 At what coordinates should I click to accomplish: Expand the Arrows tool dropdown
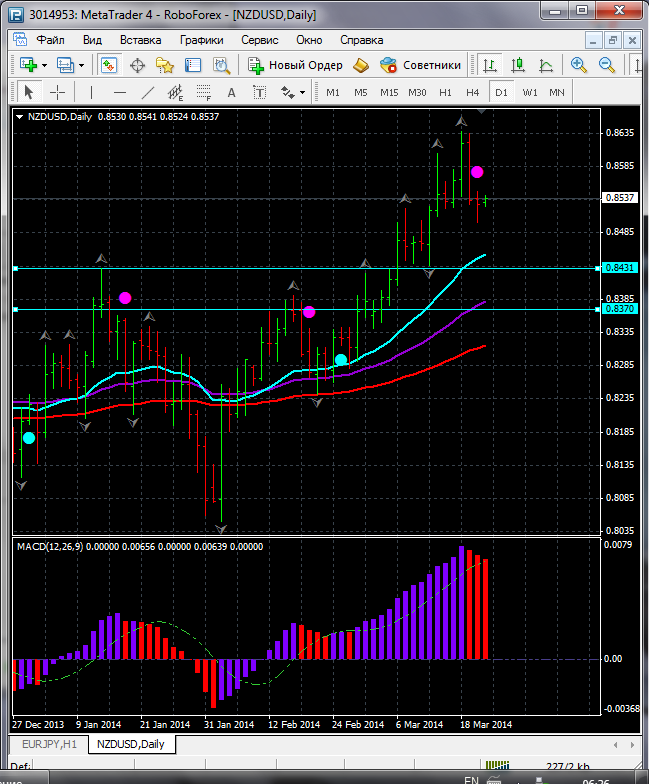pos(302,93)
